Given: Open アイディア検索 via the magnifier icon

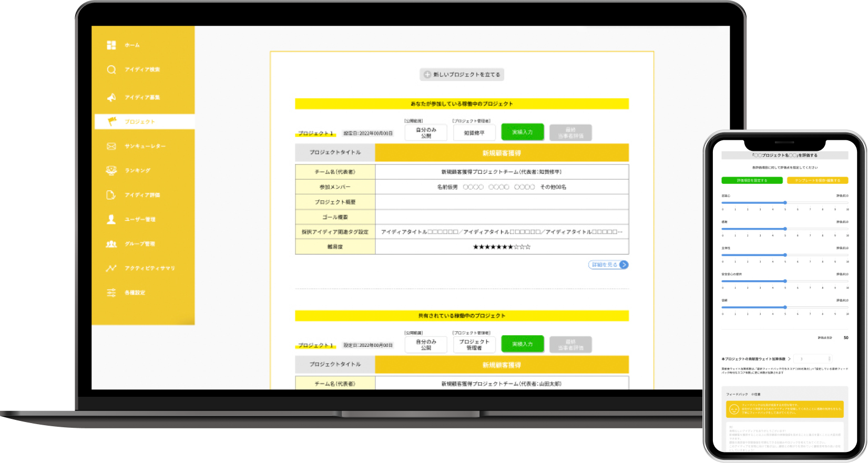Looking at the screenshot, I should point(111,69).
